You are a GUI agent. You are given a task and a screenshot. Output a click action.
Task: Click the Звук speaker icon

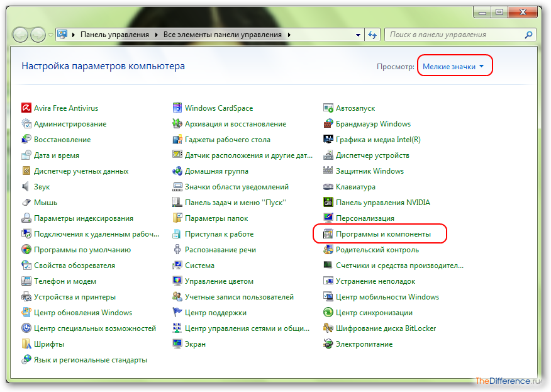(x=26, y=187)
